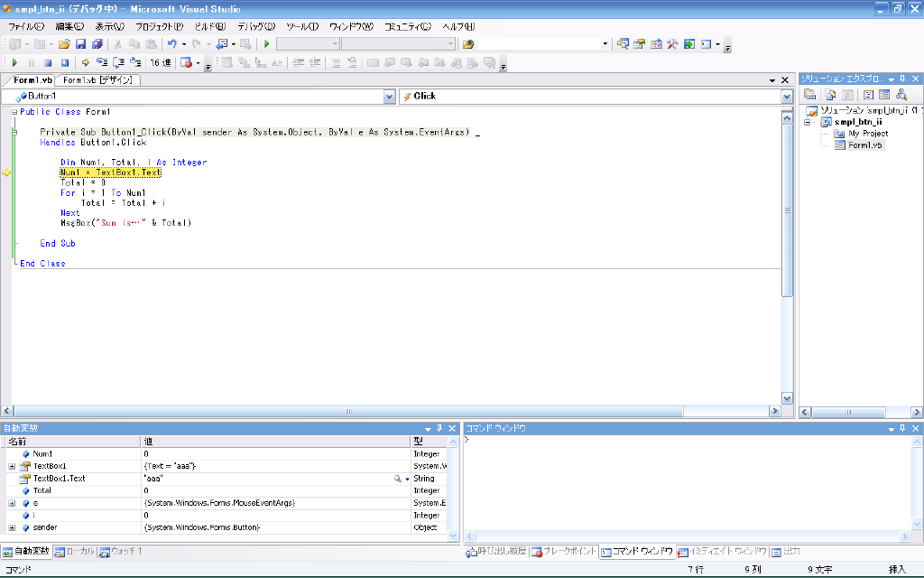
Task: Open the ビルド(B) menu
Action: pyautogui.click(x=210, y=26)
